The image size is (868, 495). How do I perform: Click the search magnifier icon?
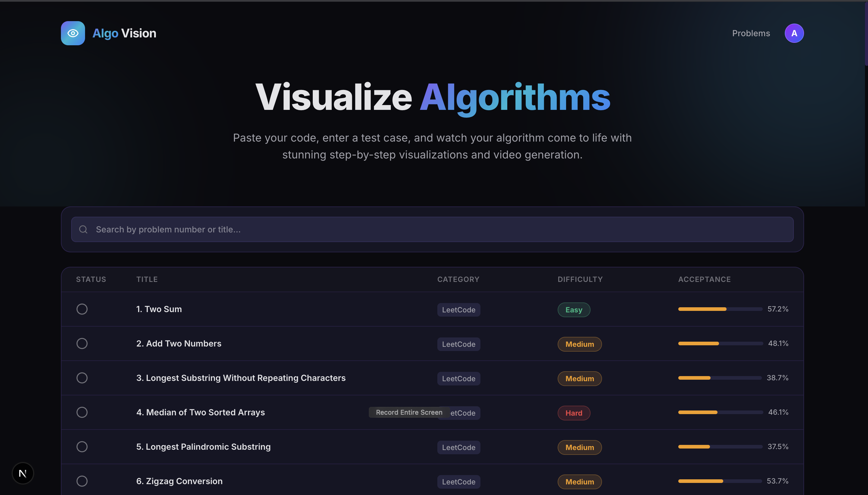[83, 229]
